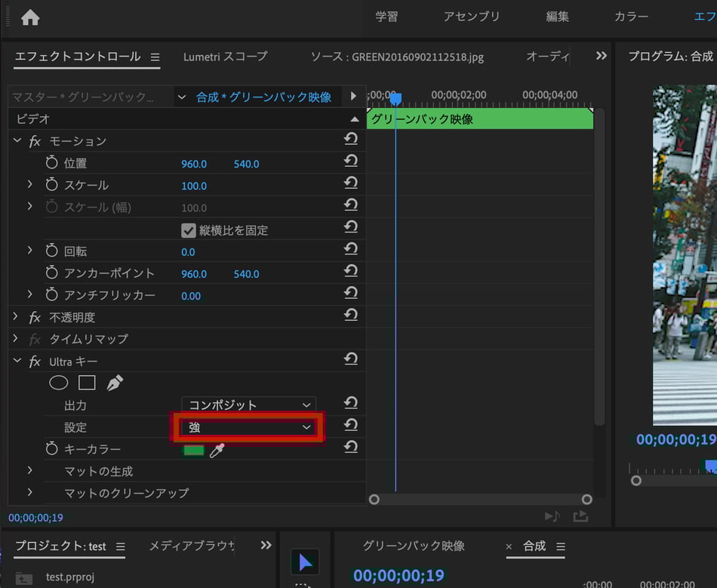Reset the 回転 parameter
The image size is (717, 588).
coord(351,249)
